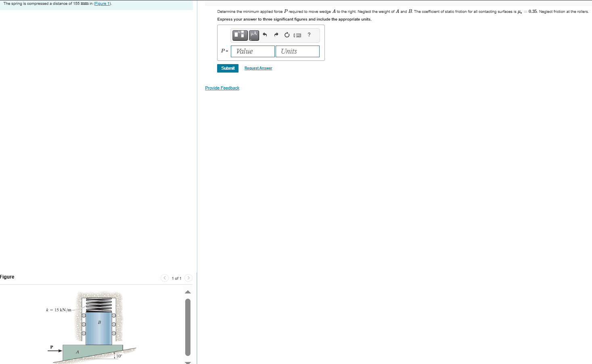Open the Provide Feedback link
This screenshot has height=364, width=592.
[x=222, y=88]
